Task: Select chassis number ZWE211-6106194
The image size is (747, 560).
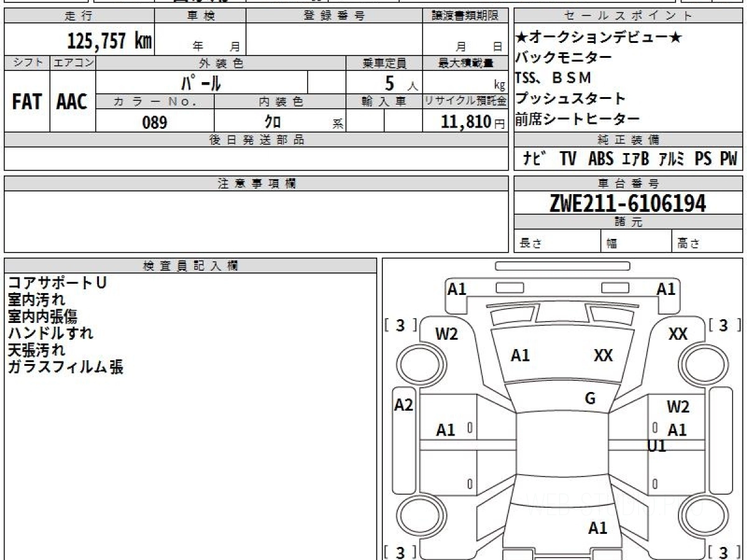Action: click(627, 203)
